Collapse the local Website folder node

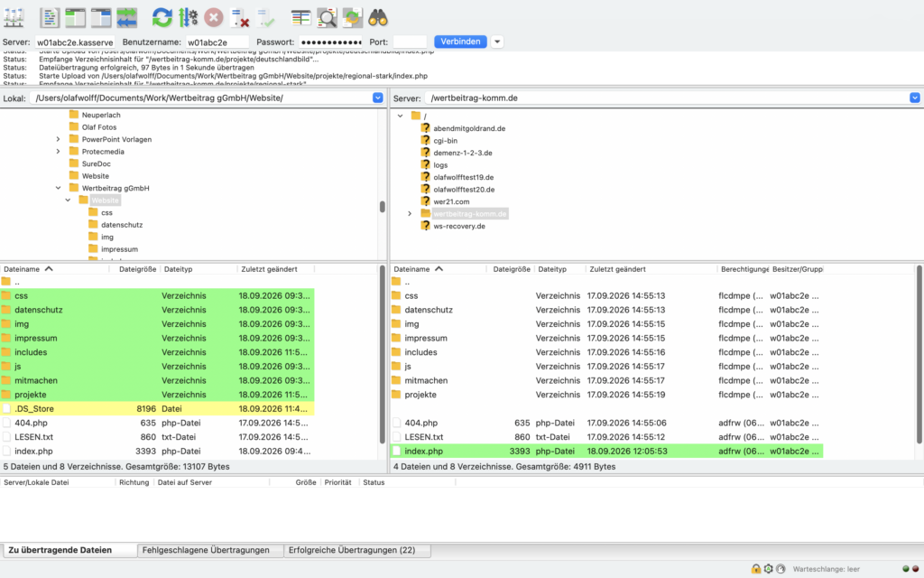click(68, 200)
